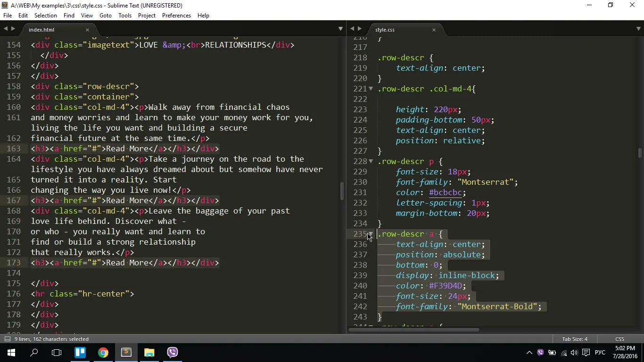Show hidden system tray icons
644x362 pixels.
point(529,353)
